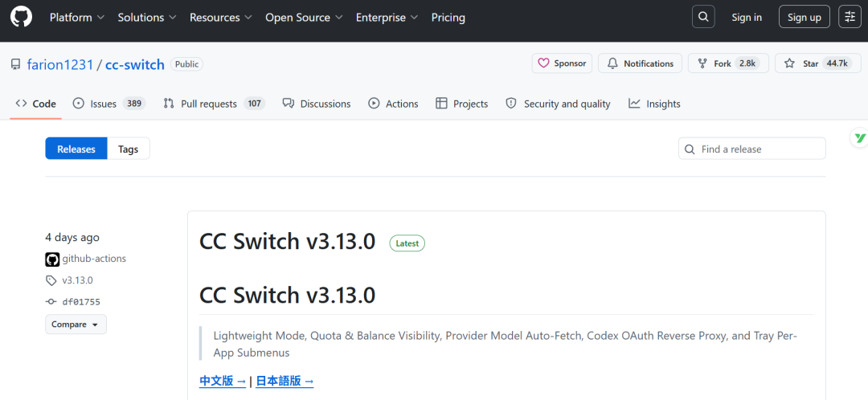Click the repository icon beside farion1231
The image size is (868, 400).
point(16,64)
